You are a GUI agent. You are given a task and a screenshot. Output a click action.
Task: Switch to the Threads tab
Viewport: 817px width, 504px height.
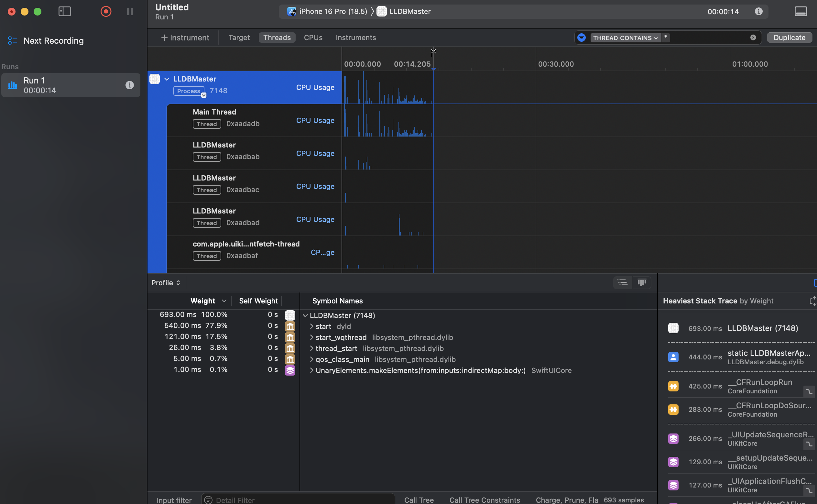pyautogui.click(x=277, y=38)
